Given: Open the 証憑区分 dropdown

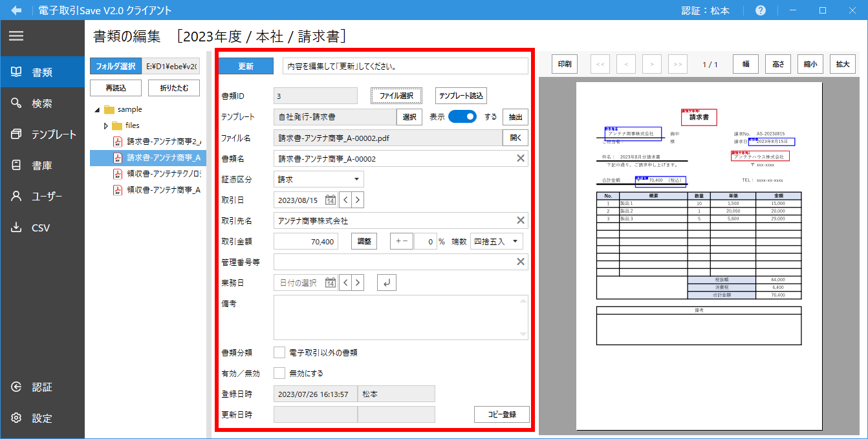Looking at the screenshot, I should click(318, 179).
